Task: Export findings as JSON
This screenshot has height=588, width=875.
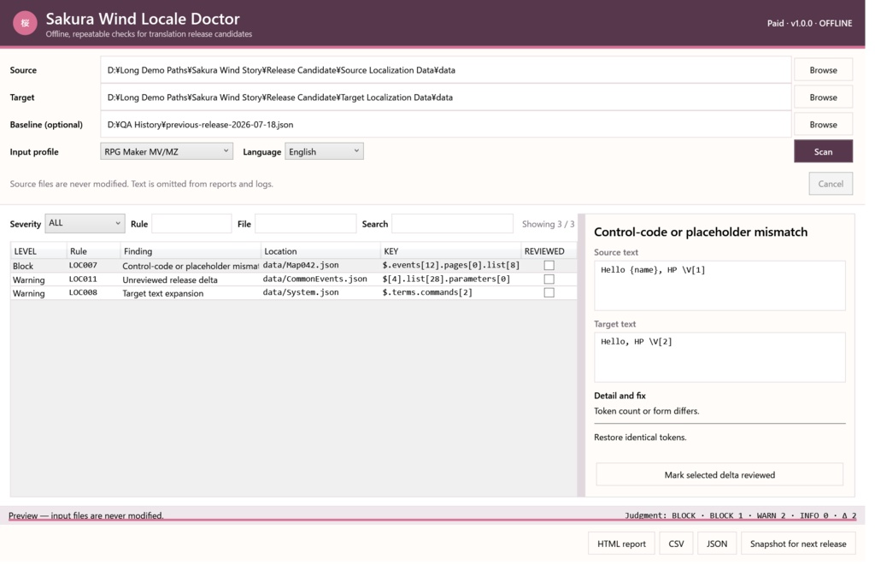Action: coord(717,544)
